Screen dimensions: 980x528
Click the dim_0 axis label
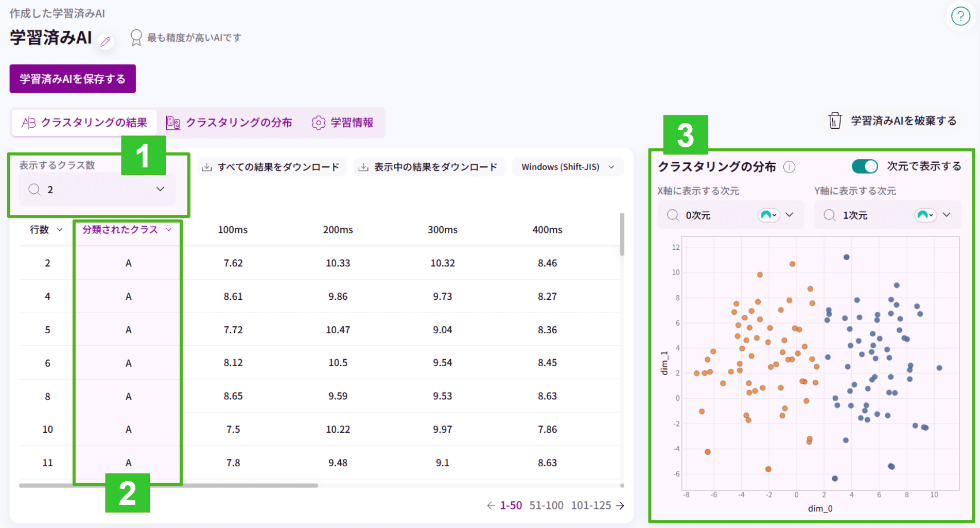[x=820, y=509]
